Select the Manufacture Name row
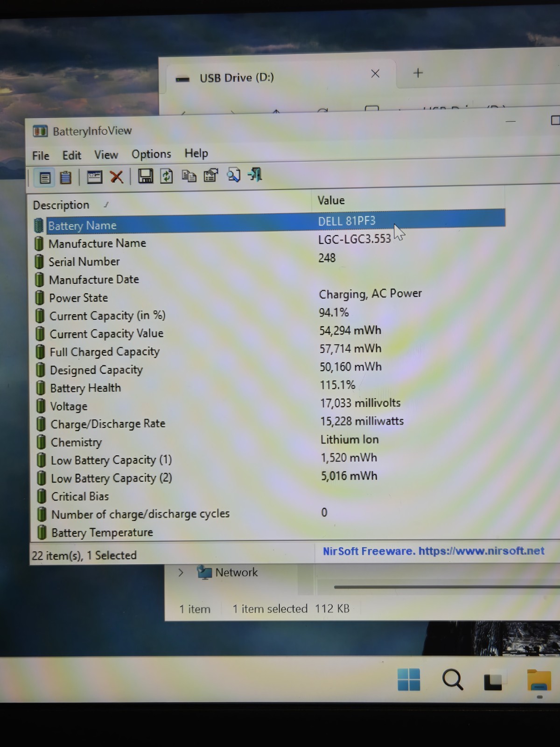The width and height of the screenshot is (560, 747). pyautogui.click(x=269, y=241)
